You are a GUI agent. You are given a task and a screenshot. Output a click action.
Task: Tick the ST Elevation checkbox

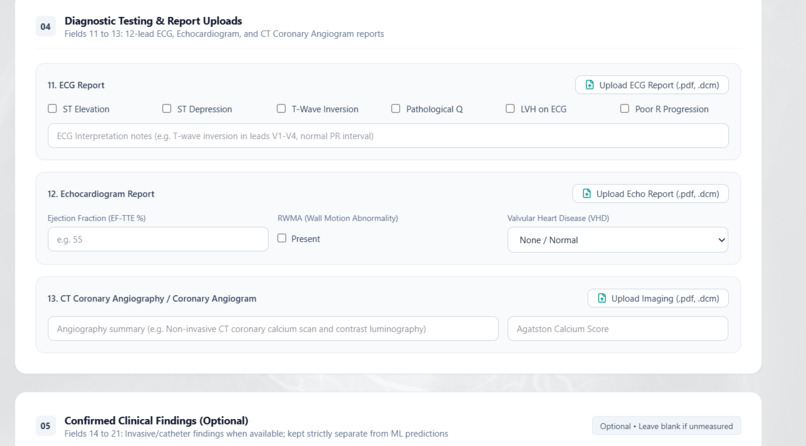52,108
